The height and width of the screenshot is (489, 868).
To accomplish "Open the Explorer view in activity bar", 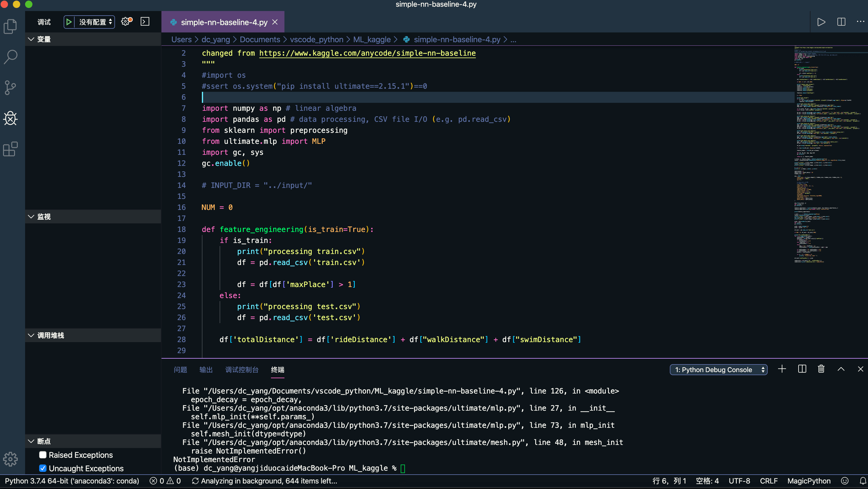I will 10,26.
